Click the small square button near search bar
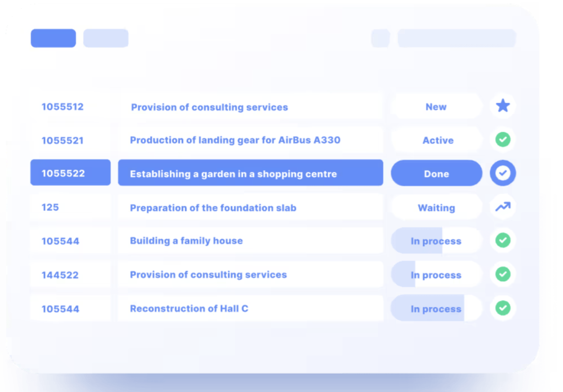The width and height of the screenshot is (563, 392). pos(380,38)
